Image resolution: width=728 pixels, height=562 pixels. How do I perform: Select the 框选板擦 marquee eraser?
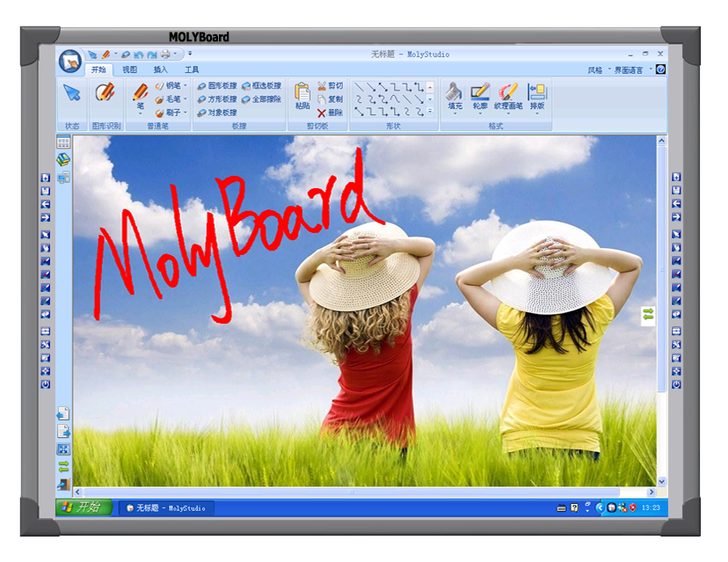click(261, 85)
